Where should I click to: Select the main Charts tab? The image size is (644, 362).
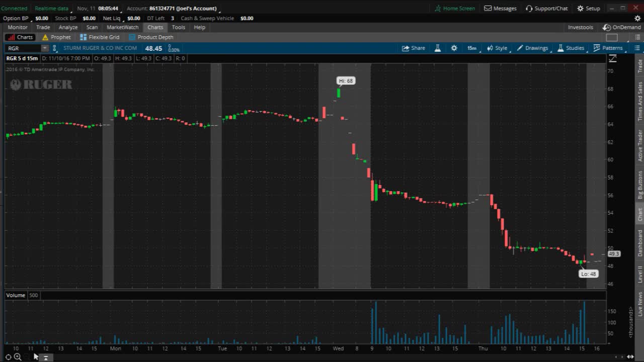(x=155, y=27)
